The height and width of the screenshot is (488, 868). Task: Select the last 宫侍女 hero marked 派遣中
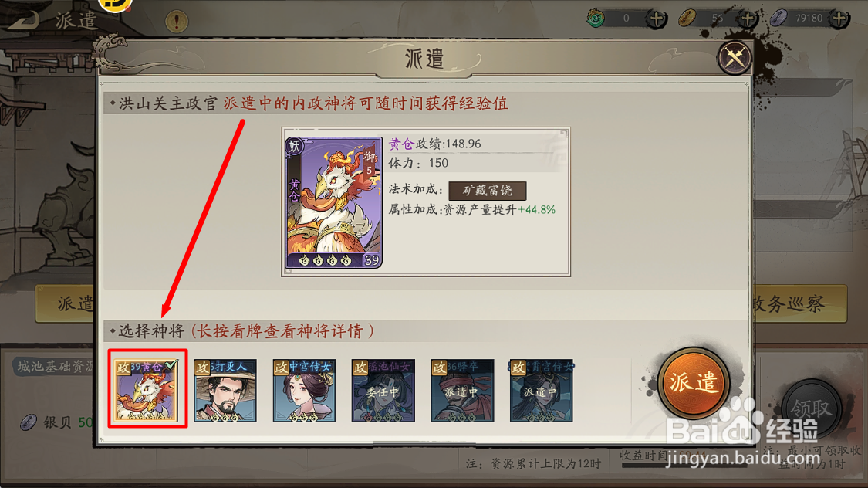click(541, 391)
